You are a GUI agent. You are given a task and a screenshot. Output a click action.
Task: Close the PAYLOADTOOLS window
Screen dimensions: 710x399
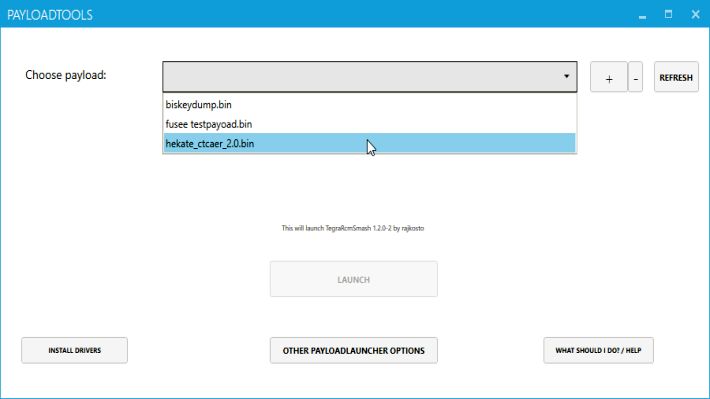coord(696,14)
